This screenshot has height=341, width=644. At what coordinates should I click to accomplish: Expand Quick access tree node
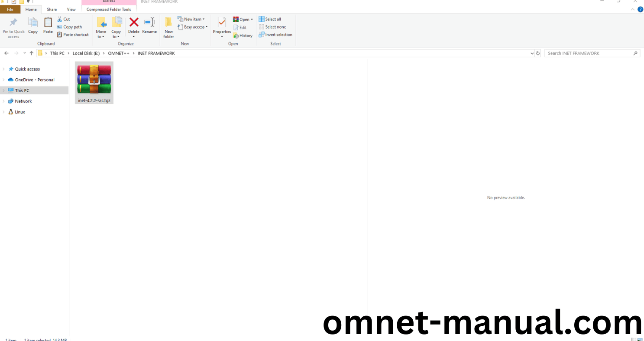(4, 69)
